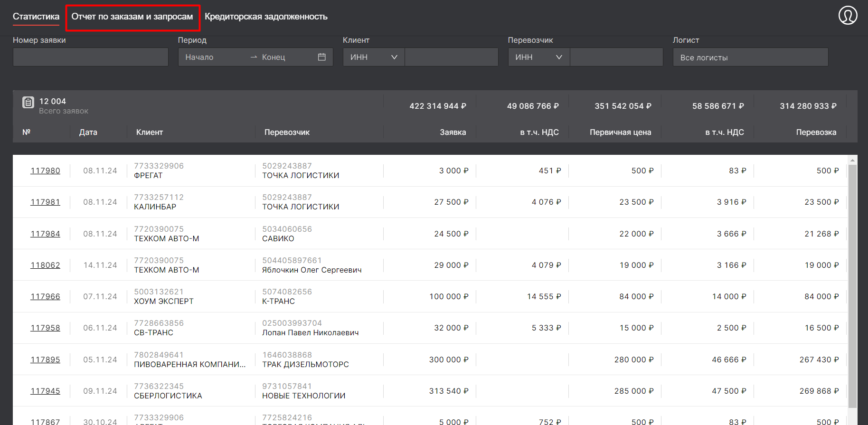
Task: Click total 314 280 933 ₽
Action: click(x=808, y=106)
